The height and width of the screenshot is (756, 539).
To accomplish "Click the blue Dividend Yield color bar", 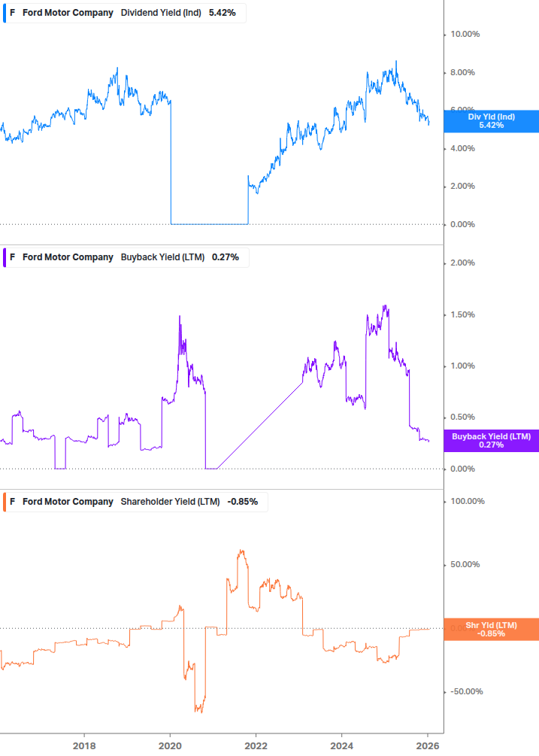I will pyautogui.click(x=4, y=13).
